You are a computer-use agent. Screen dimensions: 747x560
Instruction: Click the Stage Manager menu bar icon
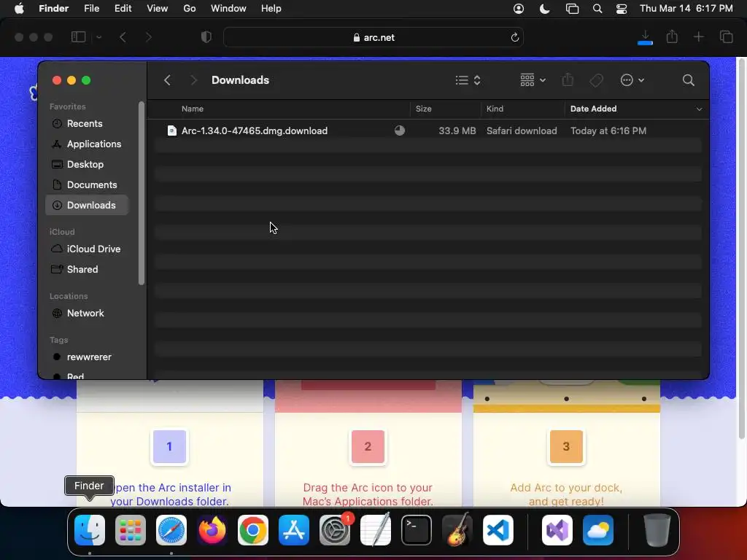(572, 9)
